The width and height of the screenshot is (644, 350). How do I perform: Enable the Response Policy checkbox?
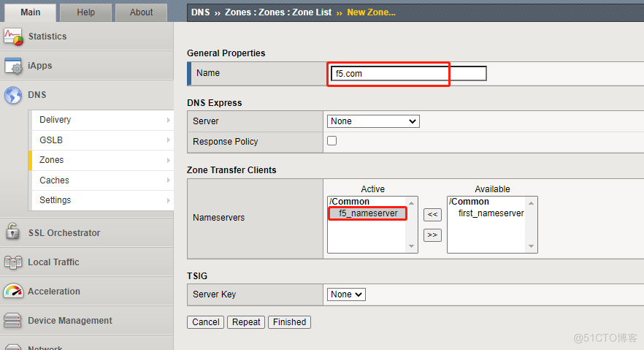(332, 141)
